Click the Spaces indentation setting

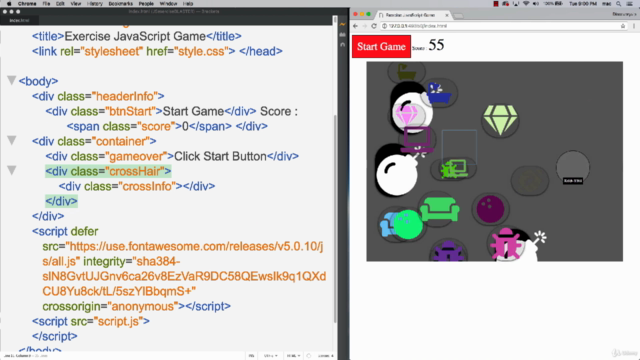(325, 356)
